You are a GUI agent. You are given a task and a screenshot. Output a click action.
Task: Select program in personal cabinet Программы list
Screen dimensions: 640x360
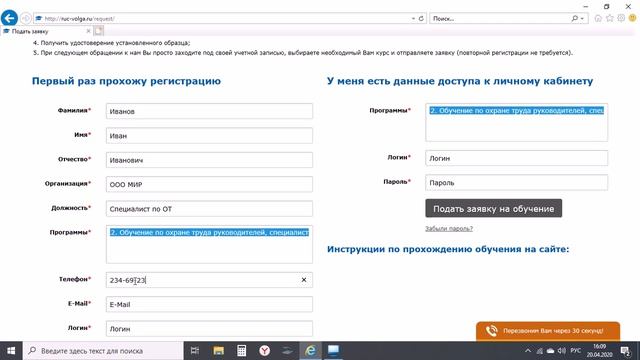[516, 111]
